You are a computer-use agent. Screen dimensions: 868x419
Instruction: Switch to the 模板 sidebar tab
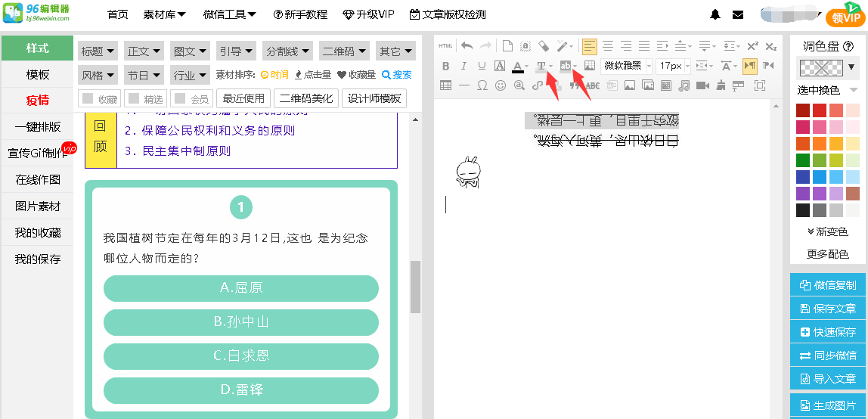tap(38, 75)
